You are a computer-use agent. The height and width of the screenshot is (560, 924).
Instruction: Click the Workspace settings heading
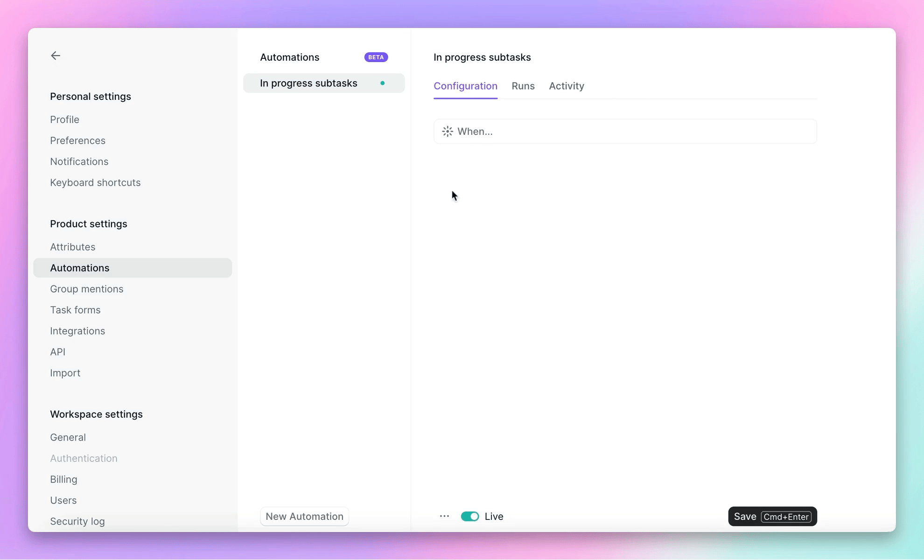pyautogui.click(x=96, y=414)
